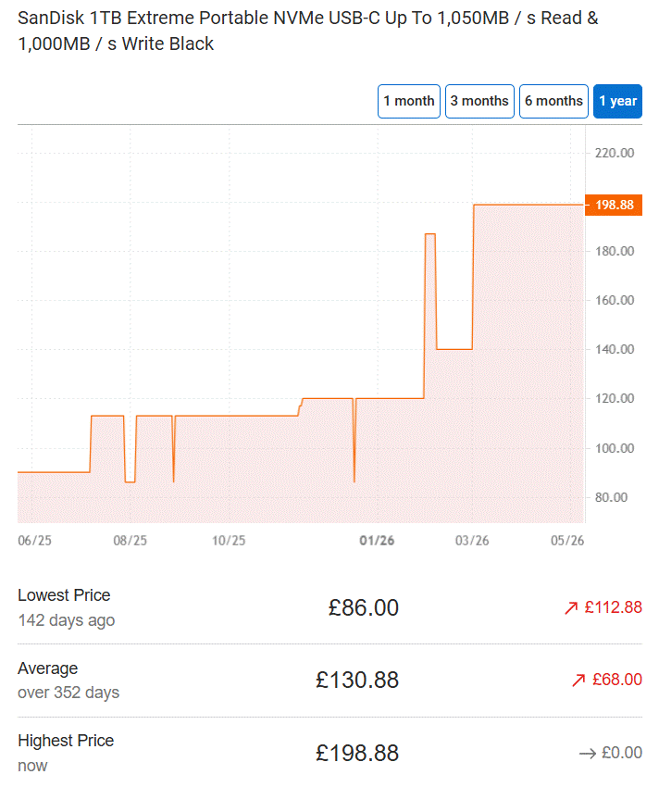The image size is (659, 812).
Task: Click the 220.00 y-axis label
Action: point(615,154)
